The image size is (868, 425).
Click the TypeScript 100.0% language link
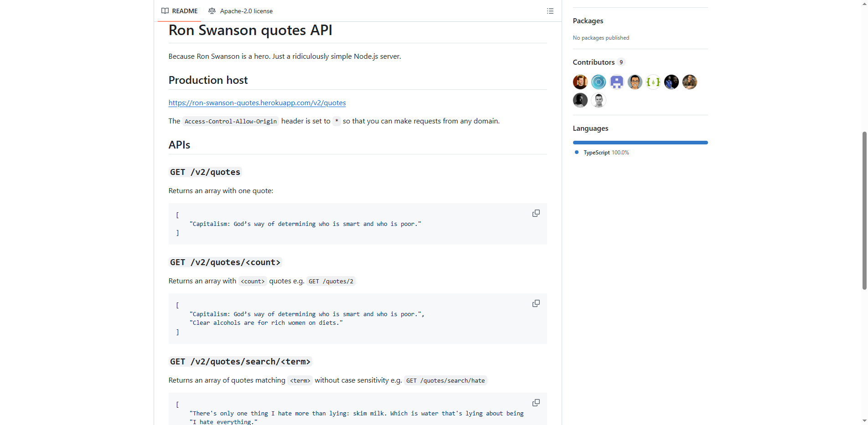click(606, 152)
